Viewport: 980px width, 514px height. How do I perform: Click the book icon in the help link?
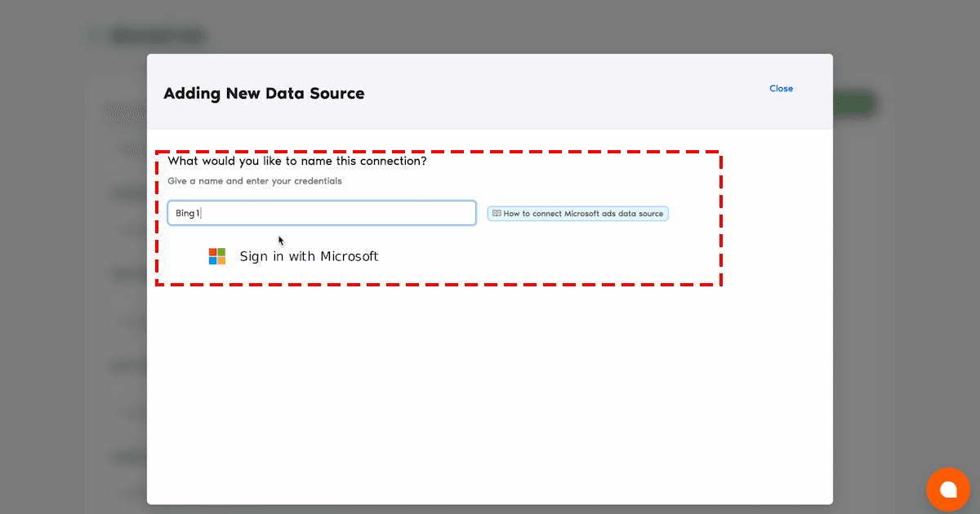(x=497, y=214)
